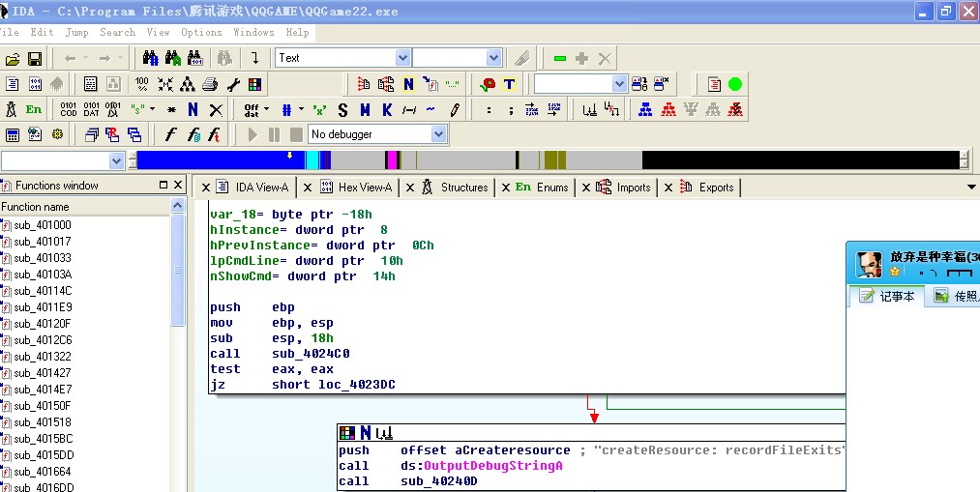Open the Text search type dropdown

coord(403,58)
